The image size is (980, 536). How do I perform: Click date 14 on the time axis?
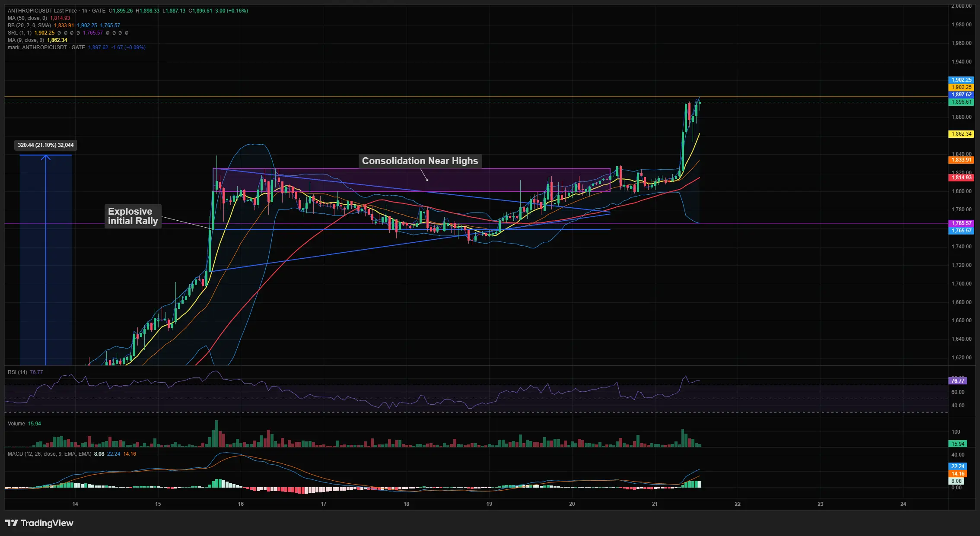click(75, 504)
